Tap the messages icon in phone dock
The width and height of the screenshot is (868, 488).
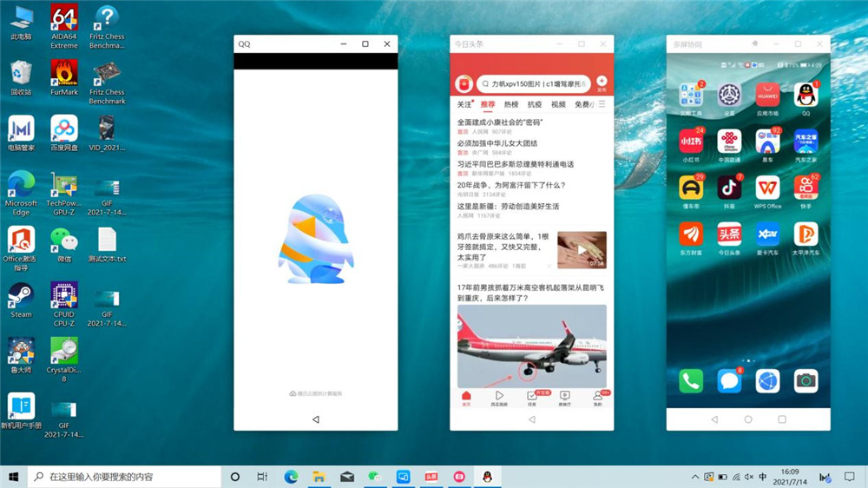click(729, 381)
